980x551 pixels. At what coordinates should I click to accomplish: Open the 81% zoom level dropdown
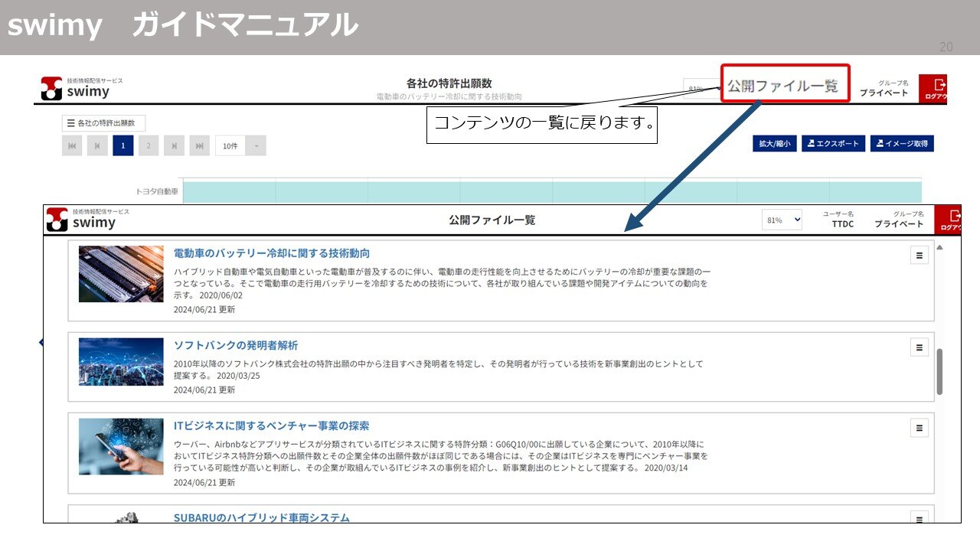pos(780,220)
